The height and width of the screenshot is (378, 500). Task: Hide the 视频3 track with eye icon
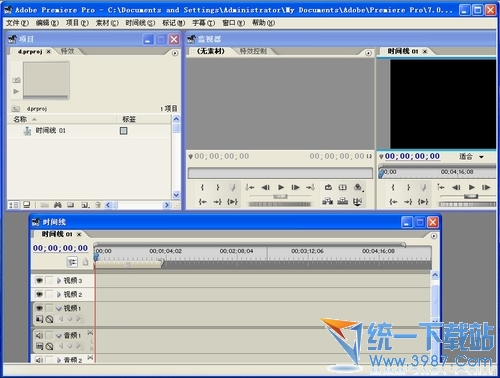[x=39, y=281]
